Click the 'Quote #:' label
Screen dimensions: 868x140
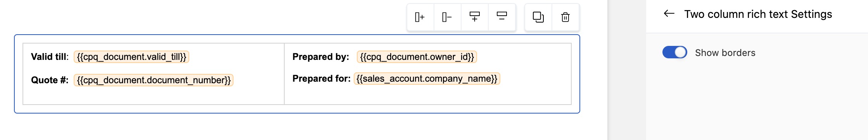coord(50,80)
